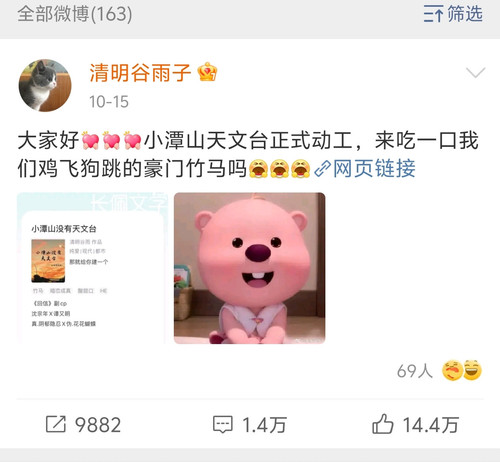This screenshot has width=500, height=462.
Task: Open the 筛选 filter icon
Action: 434,14
